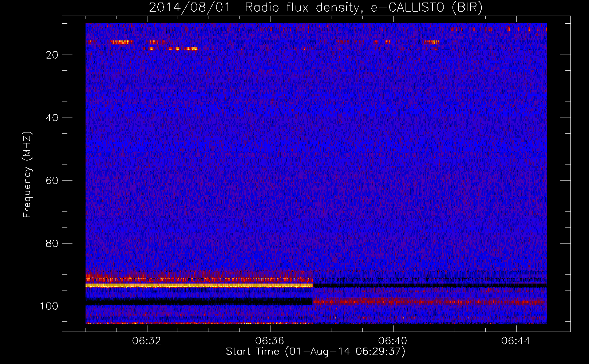Click the 'Start Time (01-Aug-14 06:29:37)' label
This screenshot has width=589, height=364.
(315, 352)
